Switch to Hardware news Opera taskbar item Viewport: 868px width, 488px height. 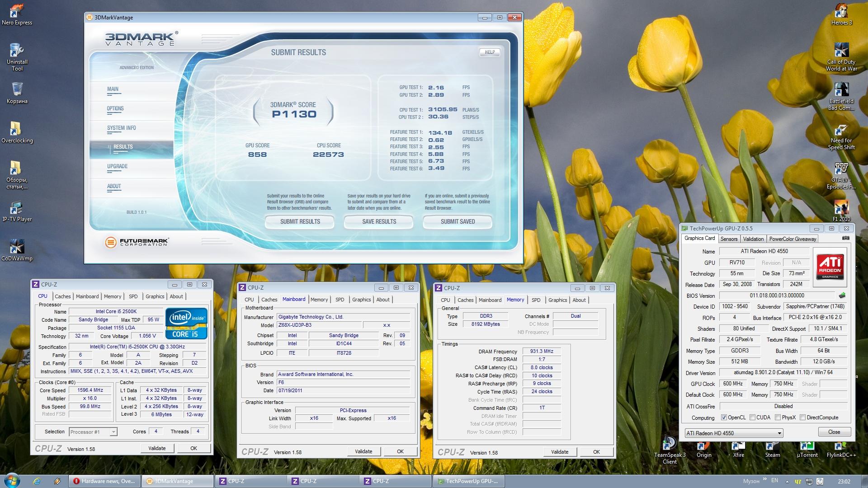(105, 481)
